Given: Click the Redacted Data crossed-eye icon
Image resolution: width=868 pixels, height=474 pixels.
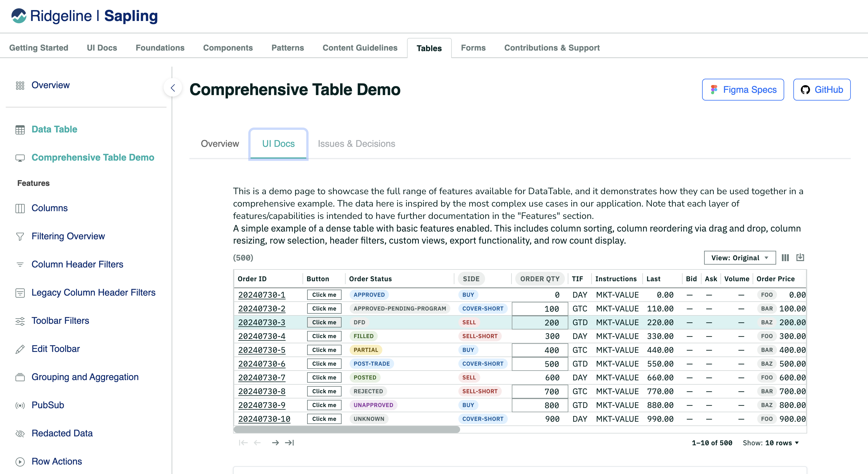Looking at the screenshot, I should click(20, 433).
